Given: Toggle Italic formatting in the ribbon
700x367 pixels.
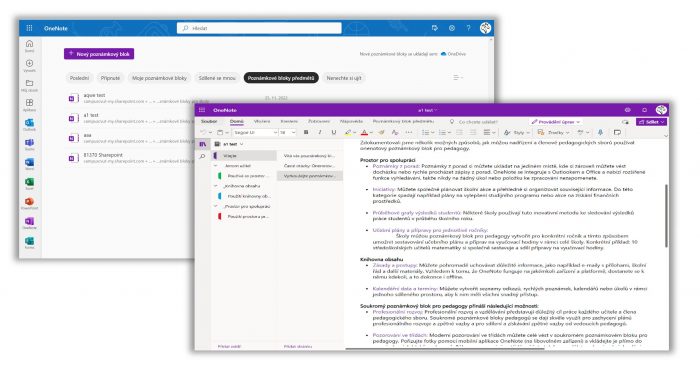Looking at the screenshot, I should pyautogui.click(x=320, y=133).
